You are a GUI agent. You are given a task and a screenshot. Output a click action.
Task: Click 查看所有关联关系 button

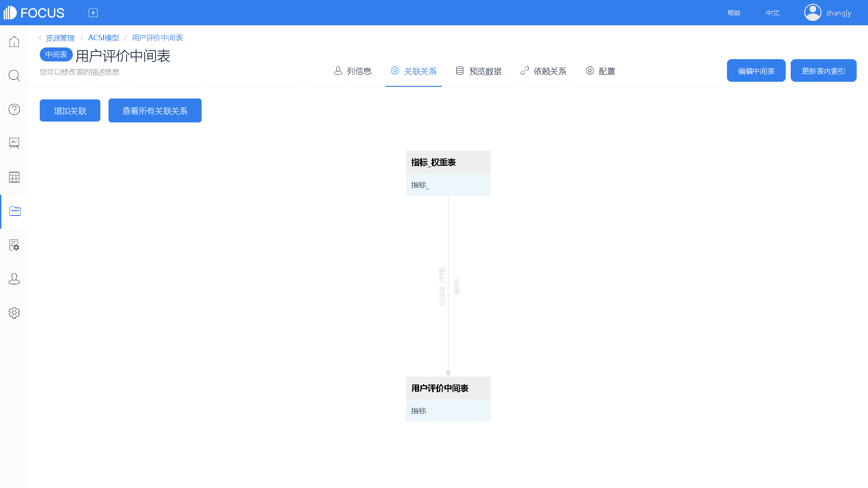155,111
